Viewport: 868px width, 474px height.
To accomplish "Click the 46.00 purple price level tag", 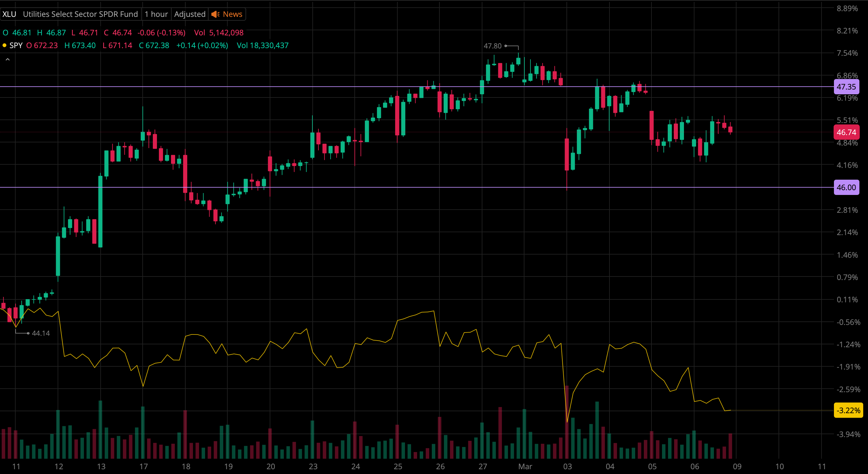I will (x=846, y=187).
